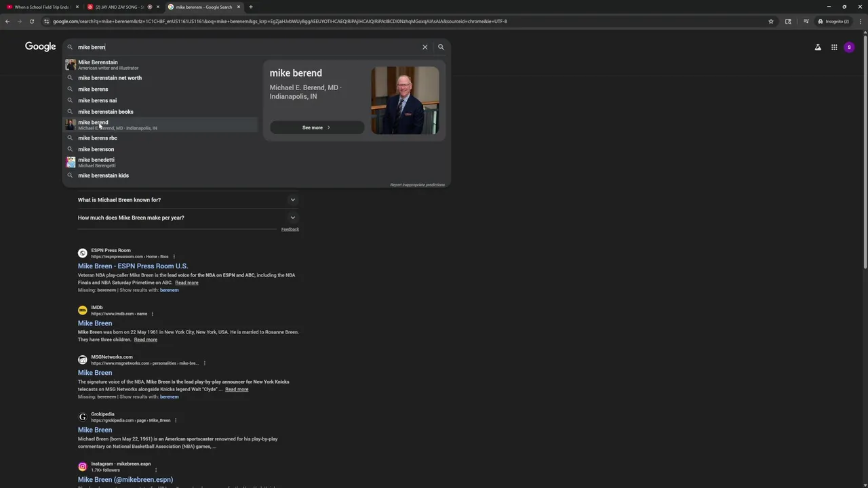Go forward in browser history

click(19, 21)
